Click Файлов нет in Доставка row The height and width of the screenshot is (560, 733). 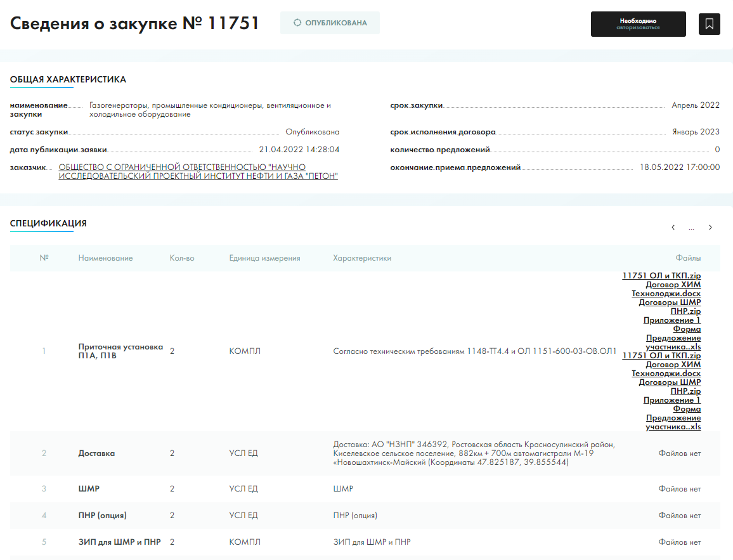click(x=679, y=453)
